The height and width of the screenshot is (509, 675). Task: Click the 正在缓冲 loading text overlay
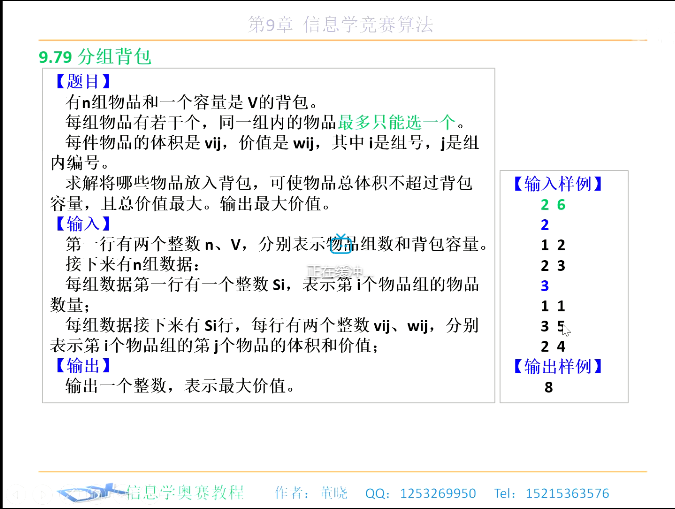[x=335, y=271]
